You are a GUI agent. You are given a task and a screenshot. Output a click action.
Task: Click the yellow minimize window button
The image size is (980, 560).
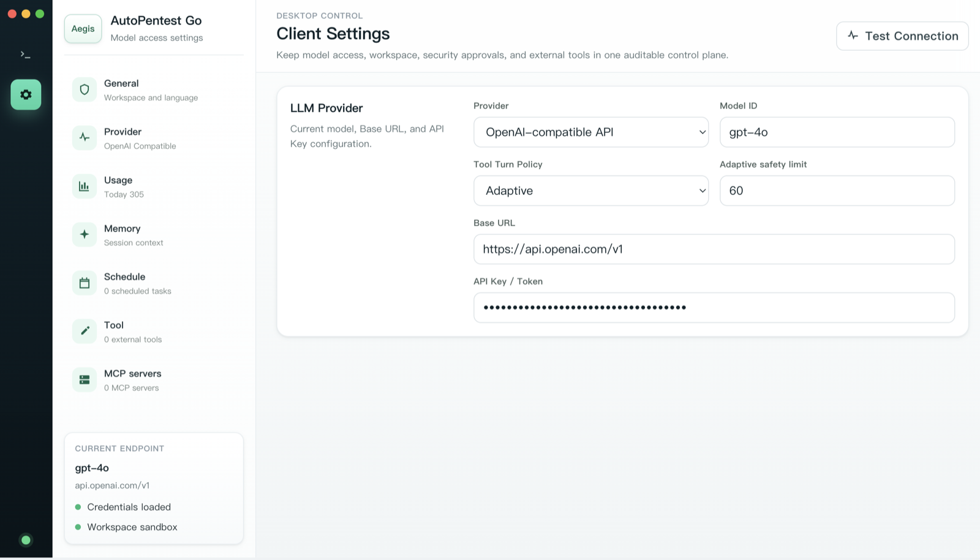[x=26, y=13]
